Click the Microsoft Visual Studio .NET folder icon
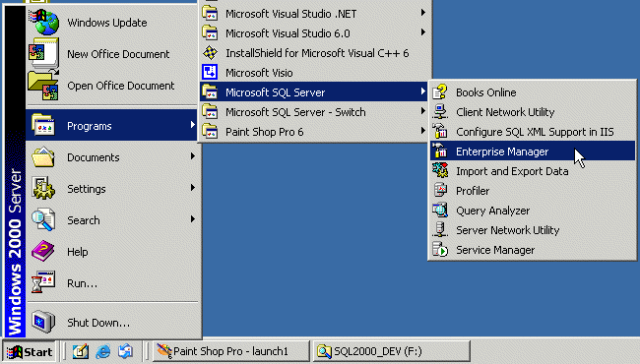640x364 pixels. (210, 13)
